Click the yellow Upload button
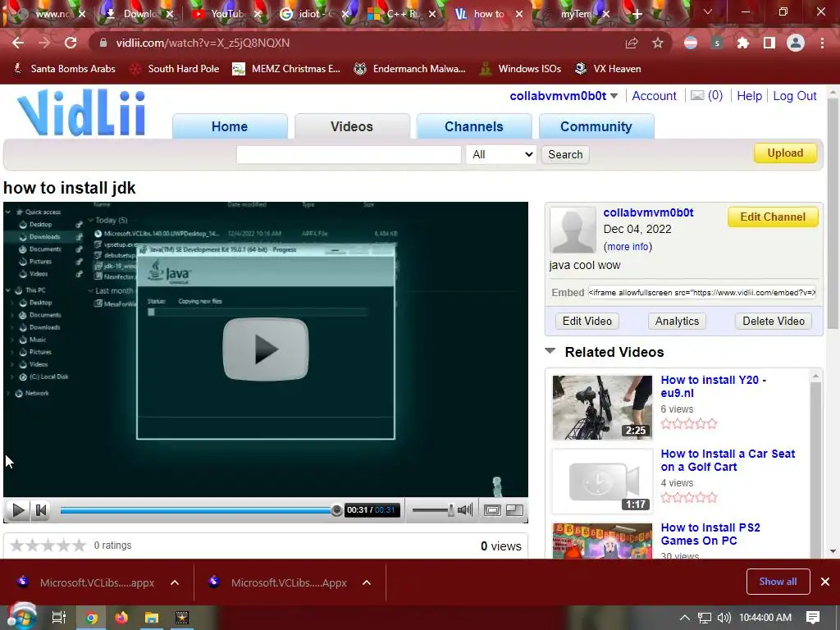Screen dimensions: 840x630 click(785, 153)
